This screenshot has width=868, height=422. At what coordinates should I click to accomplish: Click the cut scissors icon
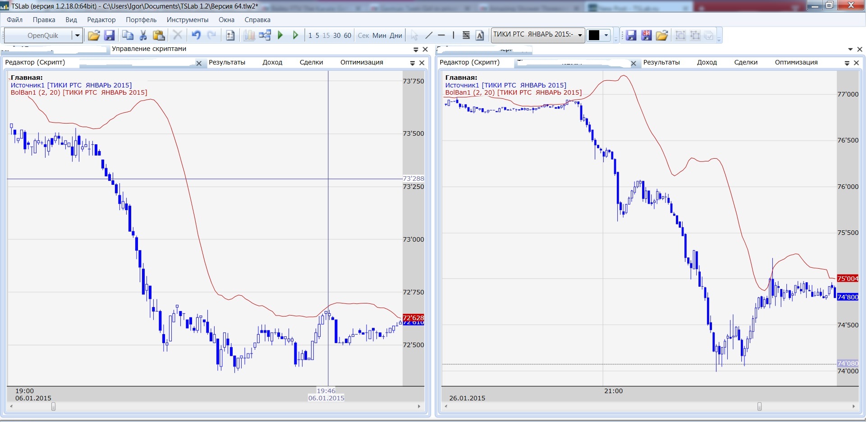(x=143, y=35)
